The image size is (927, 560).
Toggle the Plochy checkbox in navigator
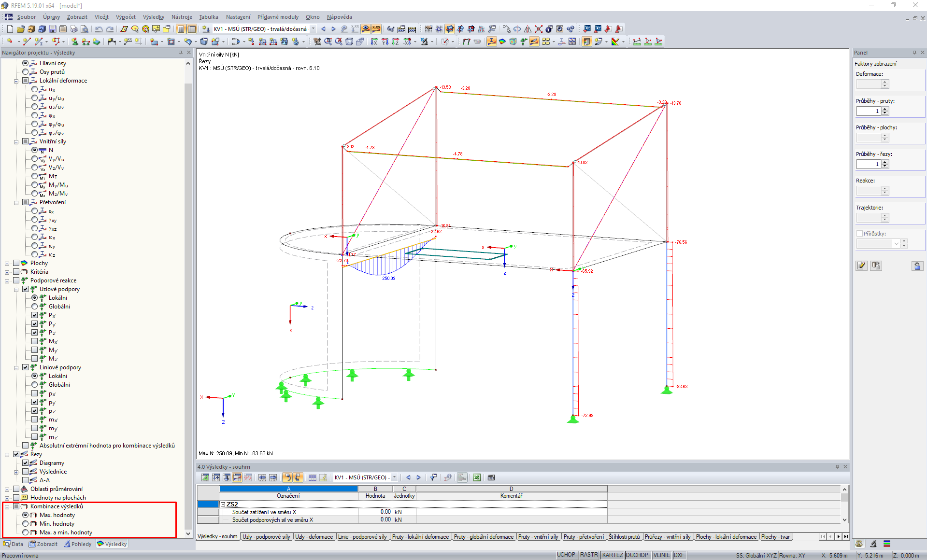(x=16, y=263)
